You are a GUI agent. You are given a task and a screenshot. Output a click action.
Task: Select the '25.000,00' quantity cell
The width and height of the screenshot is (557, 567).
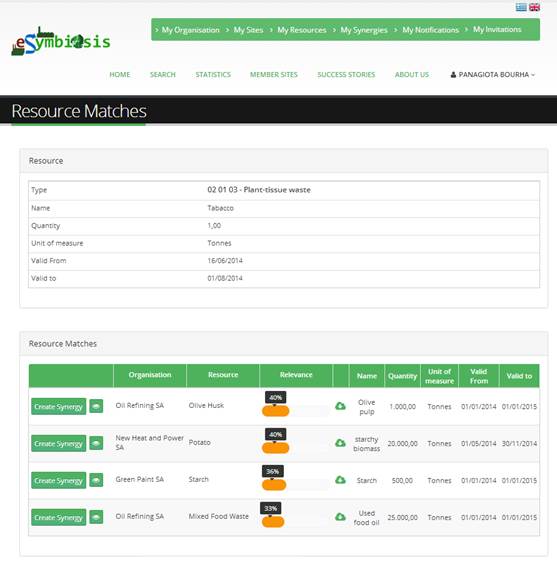403,517
